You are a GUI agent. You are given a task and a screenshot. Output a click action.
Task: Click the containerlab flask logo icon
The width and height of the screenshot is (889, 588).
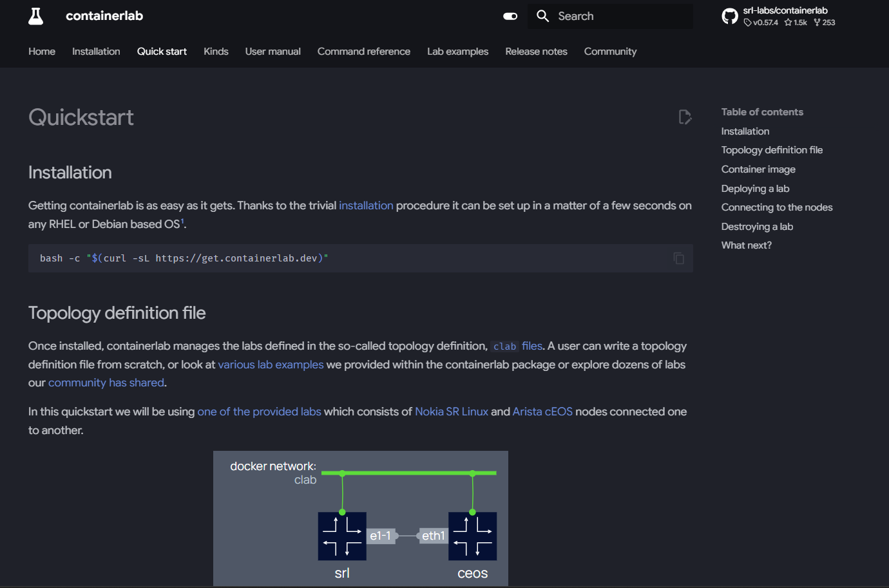pos(36,16)
